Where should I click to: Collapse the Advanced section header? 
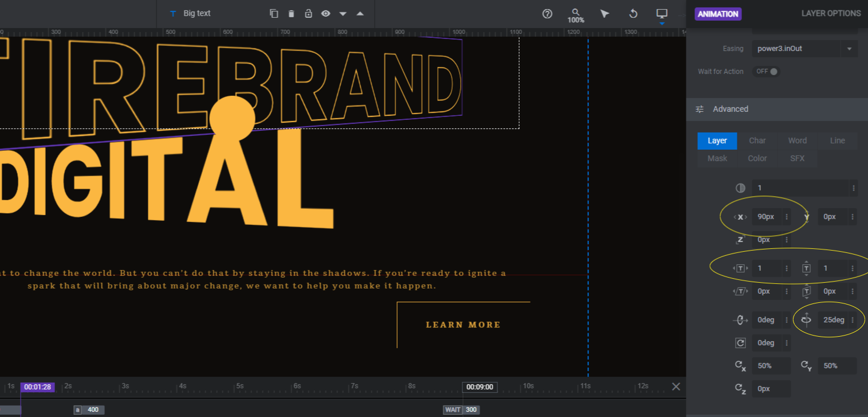click(x=777, y=109)
